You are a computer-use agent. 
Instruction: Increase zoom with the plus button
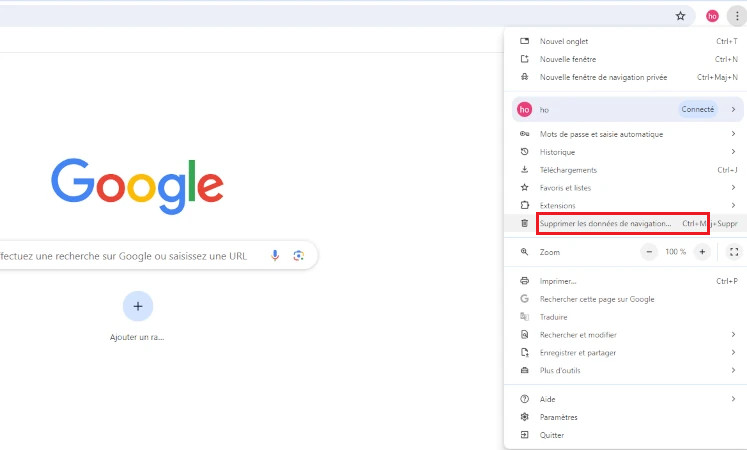click(702, 251)
